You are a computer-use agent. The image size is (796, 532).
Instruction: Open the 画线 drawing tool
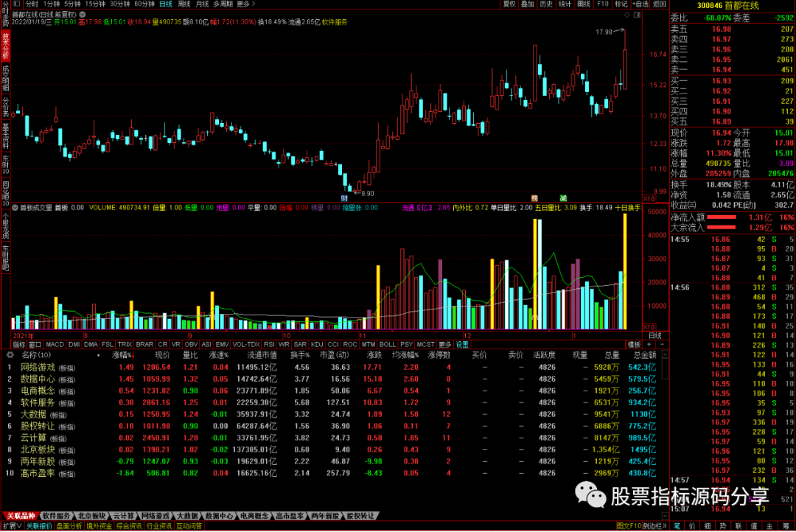point(583,4)
